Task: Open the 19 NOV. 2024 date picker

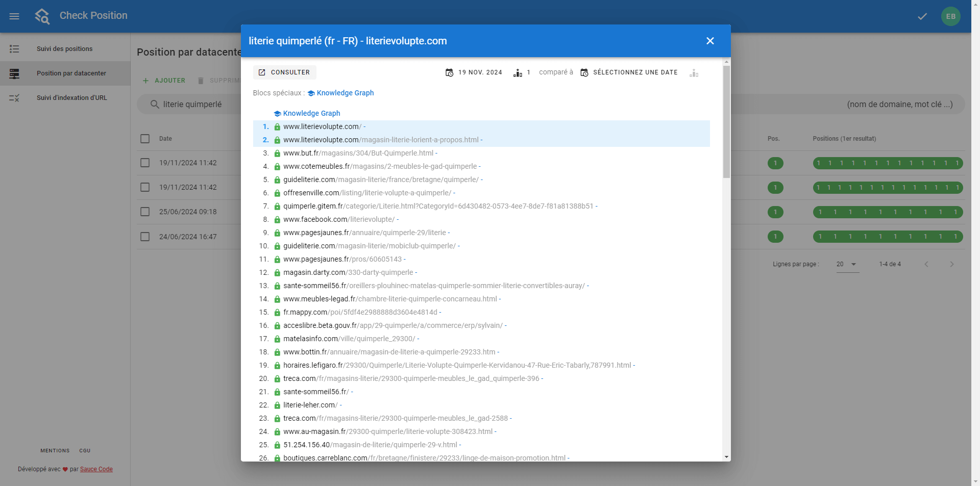Action: tap(474, 72)
